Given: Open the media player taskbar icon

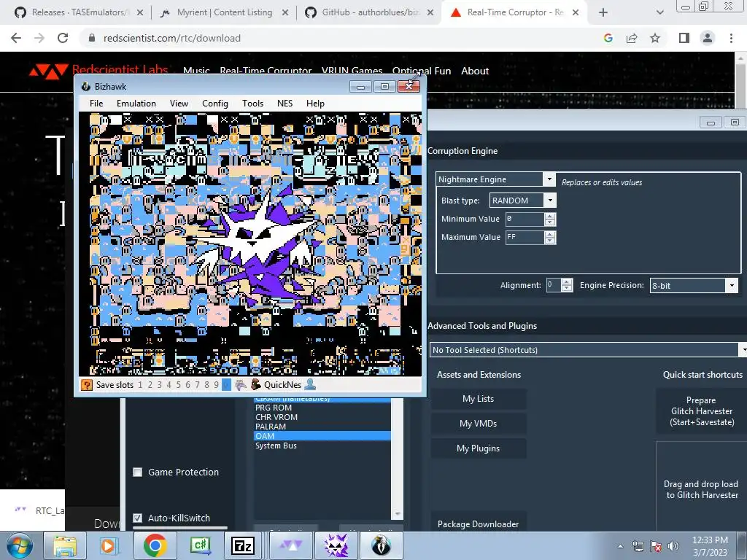Looking at the screenshot, I should click(x=108, y=545).
